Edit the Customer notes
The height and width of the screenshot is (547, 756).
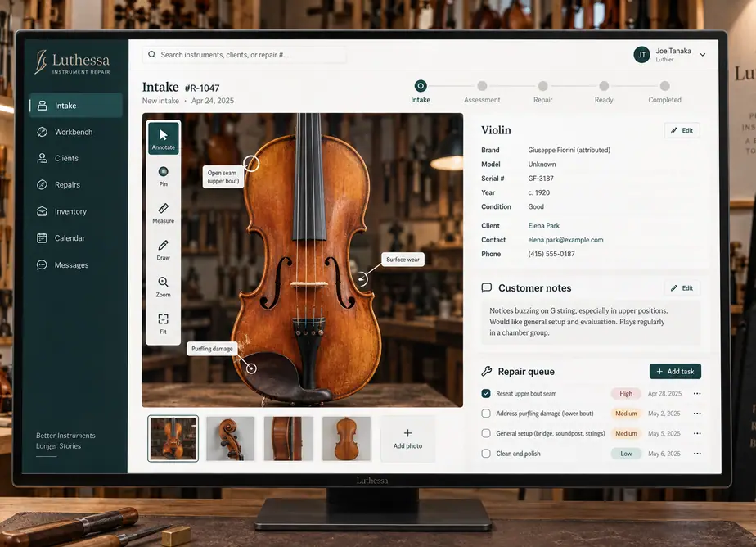pyautogui.click(x=682, y=288)
